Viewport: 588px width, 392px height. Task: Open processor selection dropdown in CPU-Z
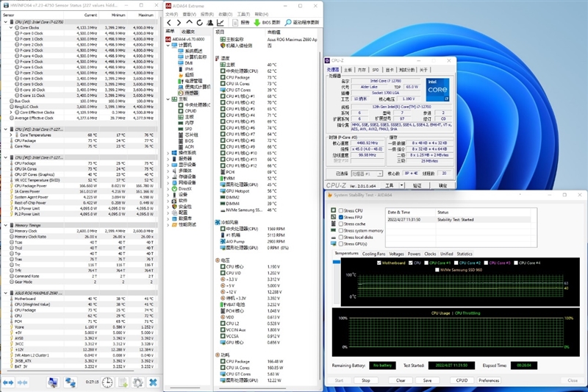367,174
